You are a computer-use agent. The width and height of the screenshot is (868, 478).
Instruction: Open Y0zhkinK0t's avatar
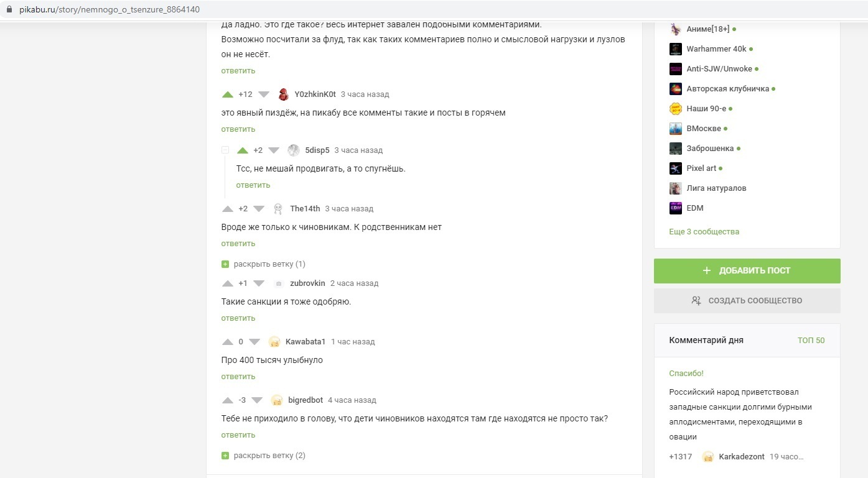point(283,94)
